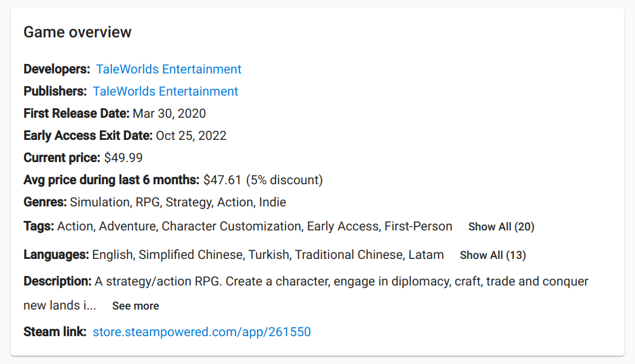Click the description text about strategy/action RPG
Viewport: 635px width, 364px height.
click(306, 294)
